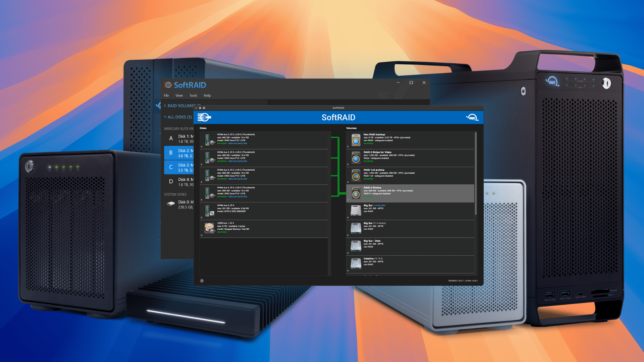Maximize the Windows SoftRAID window

point(411,82)
